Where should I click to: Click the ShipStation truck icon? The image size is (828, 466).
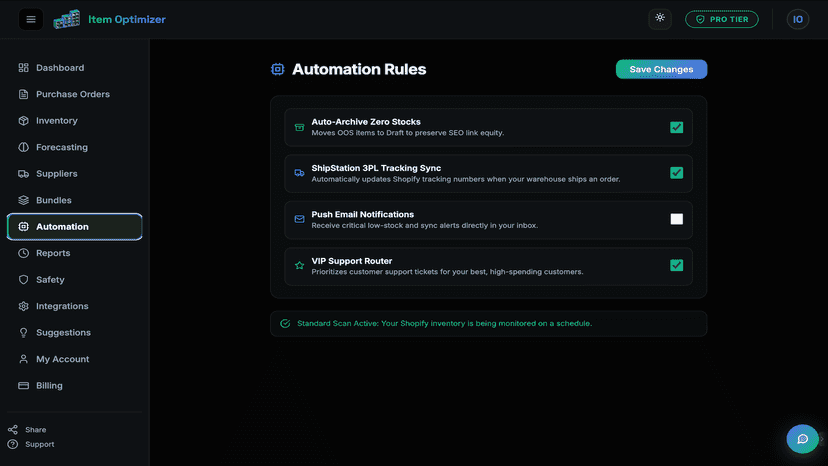(x=299, y=173)
